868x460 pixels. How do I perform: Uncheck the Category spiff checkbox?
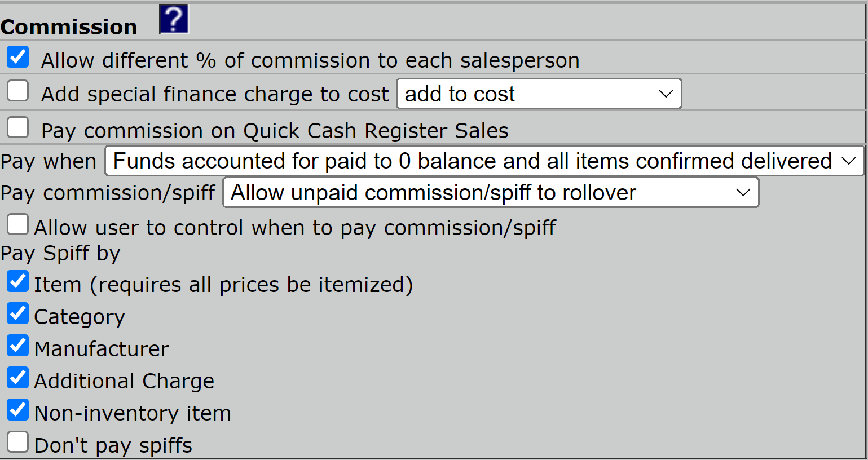pos(18,313)
